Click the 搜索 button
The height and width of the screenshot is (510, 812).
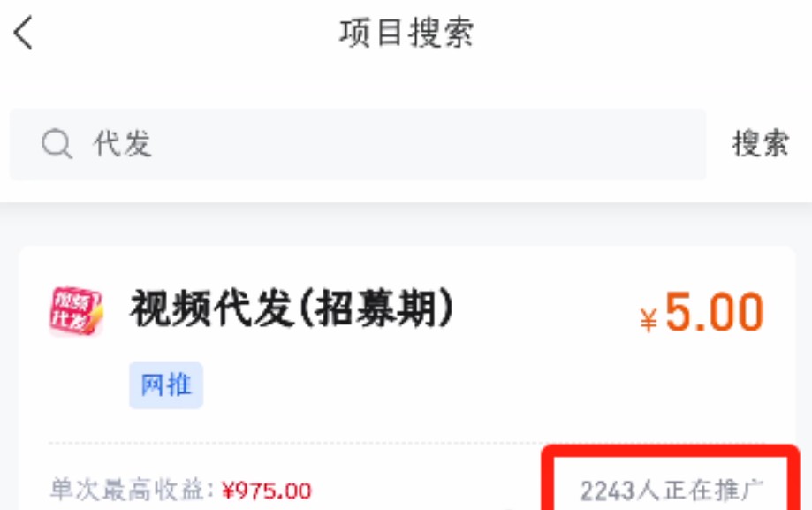coord(760,143)
